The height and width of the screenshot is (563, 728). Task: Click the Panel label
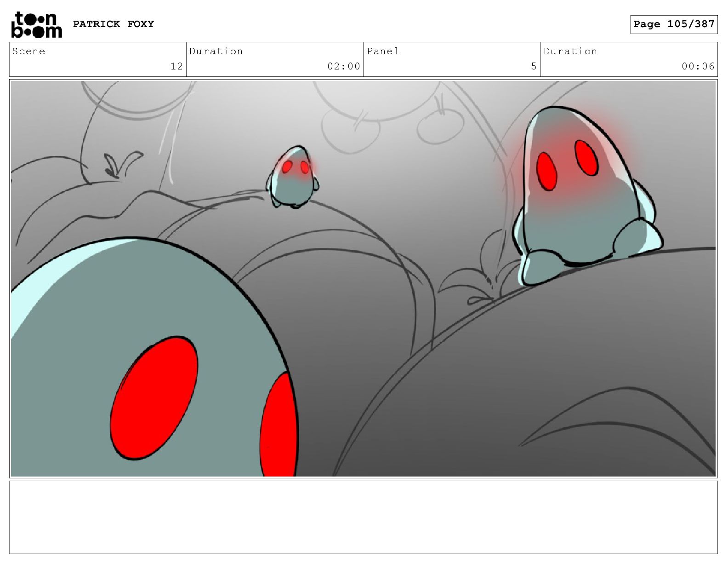[383, 51]
